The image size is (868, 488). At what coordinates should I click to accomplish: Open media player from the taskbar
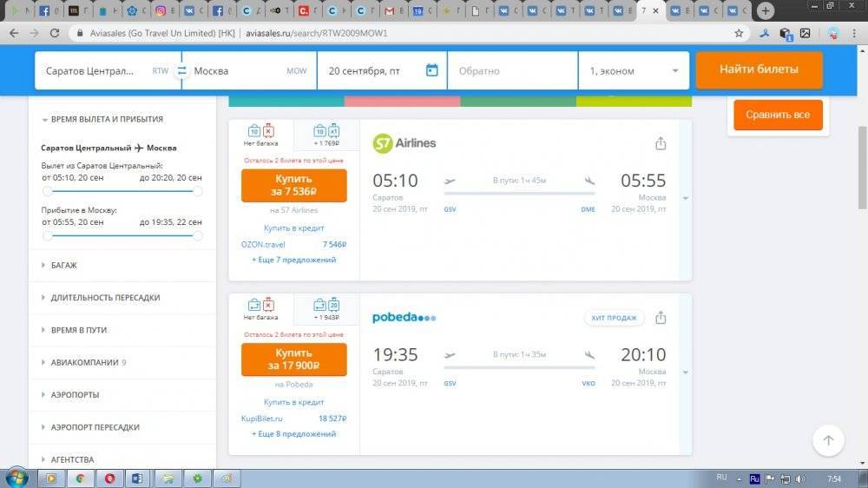(x=51, y=478)
